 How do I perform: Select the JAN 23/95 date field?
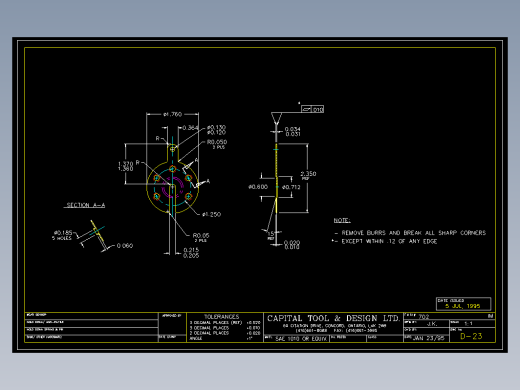point(428,338)
